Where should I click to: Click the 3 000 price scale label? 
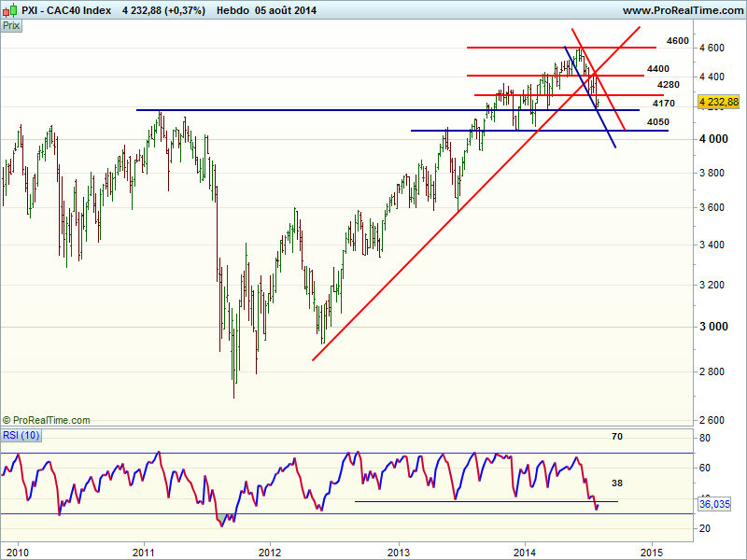click(x=716, y=327)
